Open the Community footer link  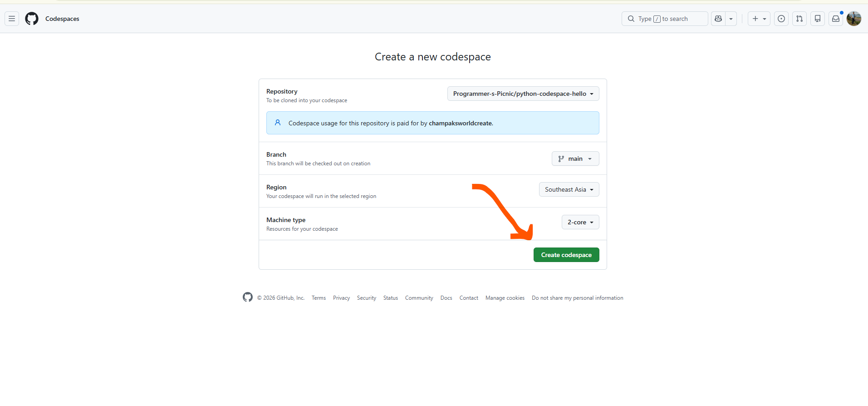(419, 298)
